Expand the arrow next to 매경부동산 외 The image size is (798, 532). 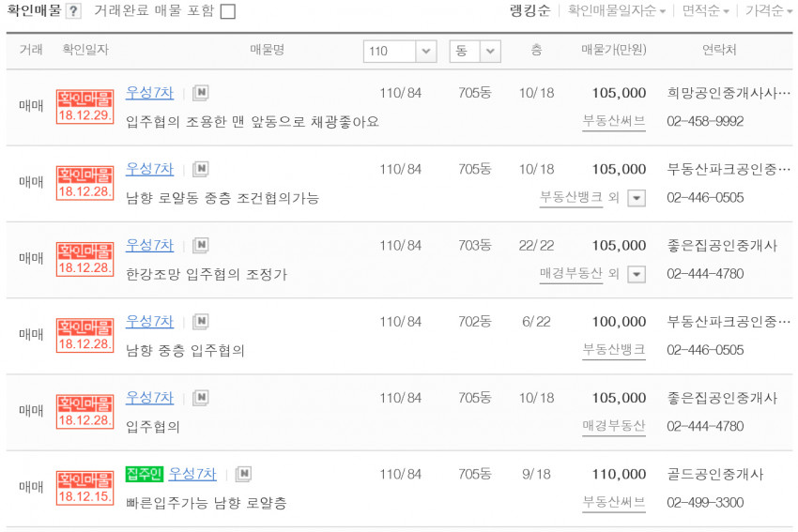tap(637, 274)
